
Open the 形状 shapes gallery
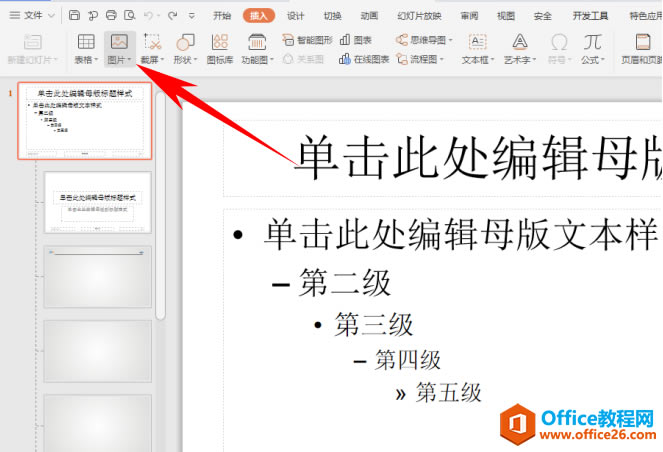[185, 49]
